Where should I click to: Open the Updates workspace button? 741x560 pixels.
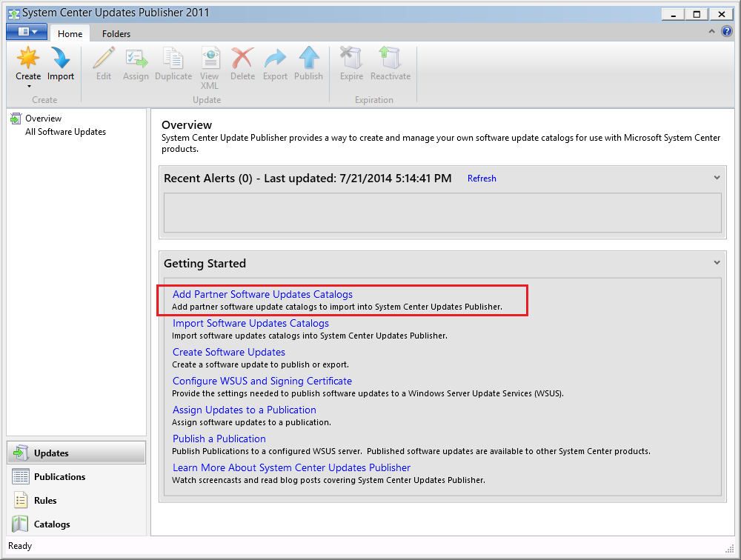(76, 453)
